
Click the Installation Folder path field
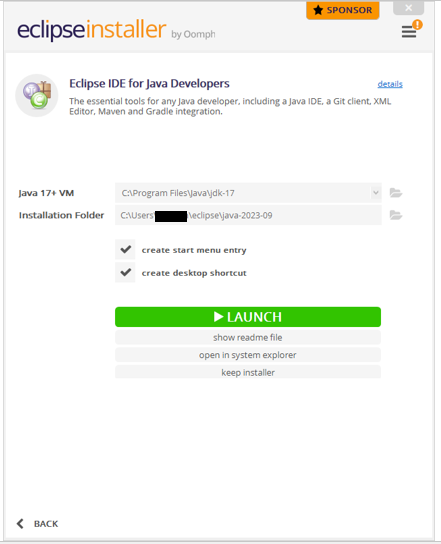248,215
